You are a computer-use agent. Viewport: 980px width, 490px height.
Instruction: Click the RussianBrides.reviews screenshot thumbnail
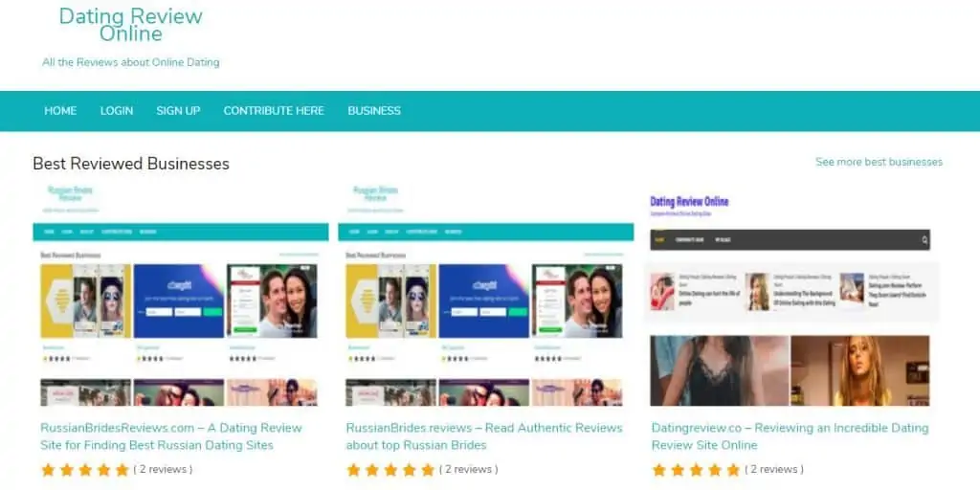tap(485, 295)
